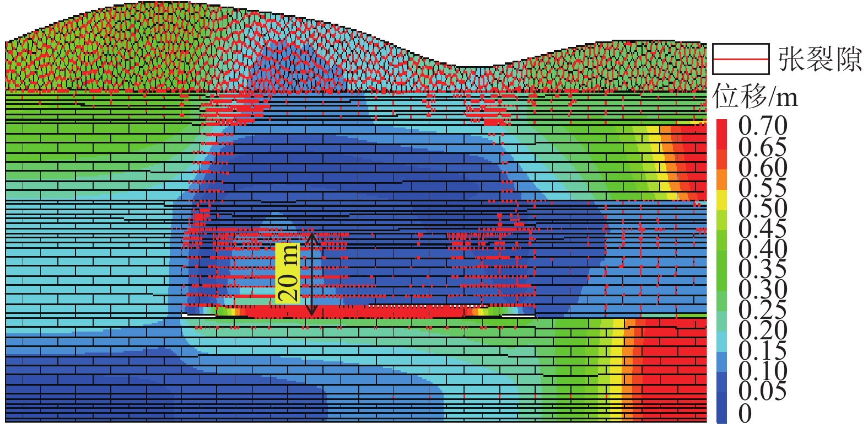This screenshot has height=432, width=868.
Task: Click the red line inside the legend box
Action: (x=740, y=59)
